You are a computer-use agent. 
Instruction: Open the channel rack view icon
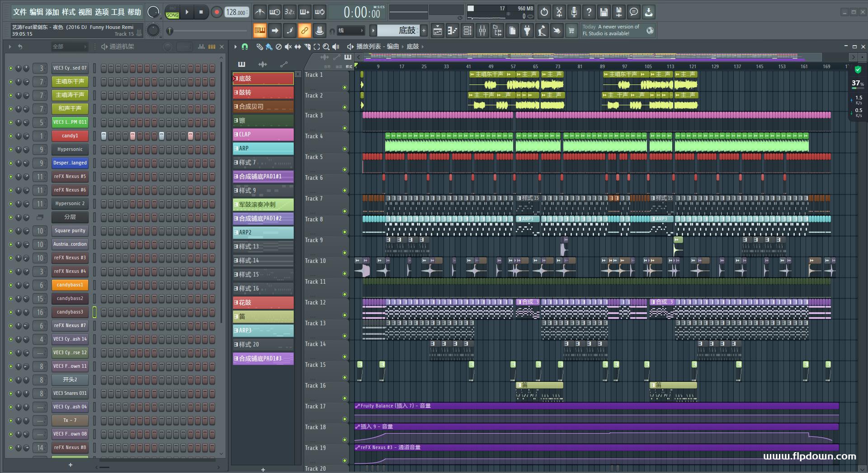click(x=467, y=31)
